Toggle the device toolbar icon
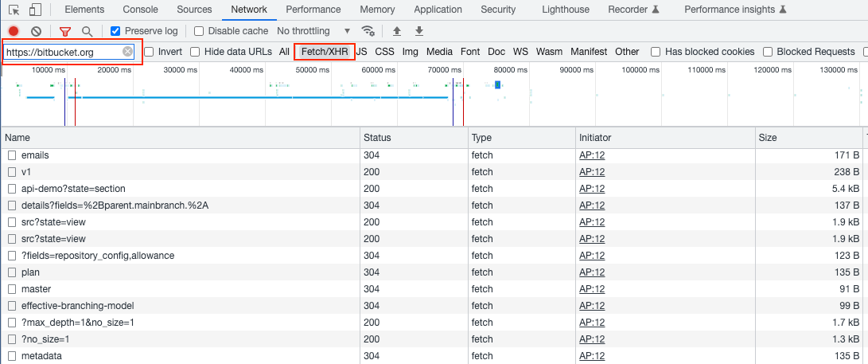The height and width of the screenshot is (364, 868). [36, 10]
